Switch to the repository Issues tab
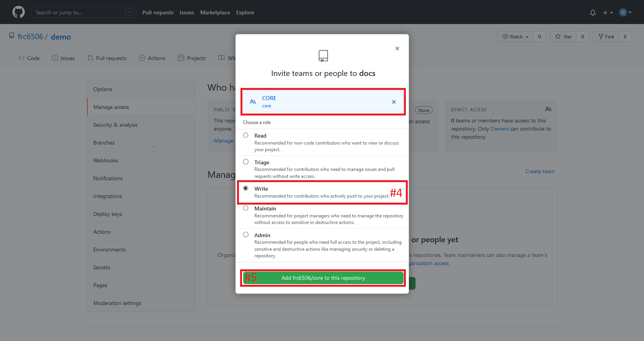This screenshot has height=341, width=644. 63,58
